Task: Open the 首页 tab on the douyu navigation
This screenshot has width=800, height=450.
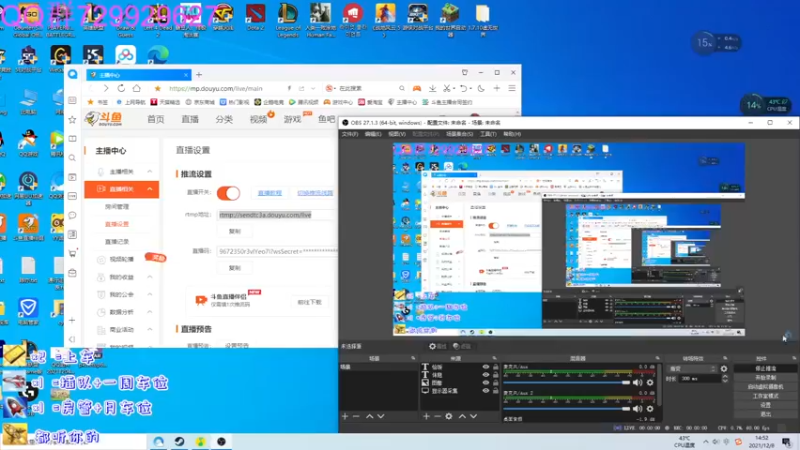Action: (x=156, y=119)
